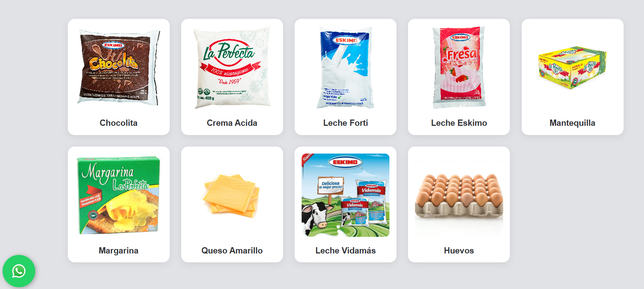Screen dimensions: 644x289
Task: Open the Crema Acida title link
Action: (x=232, y=123)
